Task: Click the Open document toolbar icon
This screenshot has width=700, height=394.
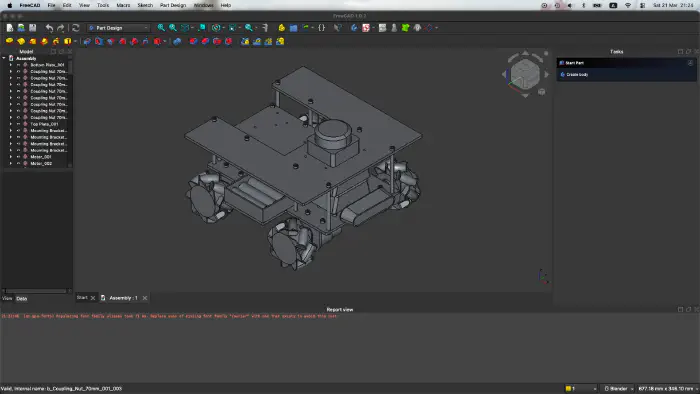Action: click(21, 28)
